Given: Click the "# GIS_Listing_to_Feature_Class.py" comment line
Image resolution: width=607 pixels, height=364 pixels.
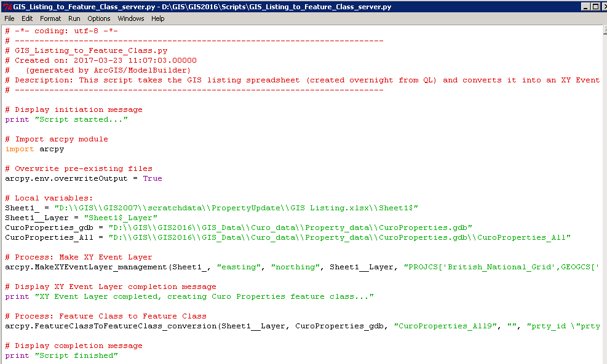Looking at the screenshot, I should click(86, 51).
